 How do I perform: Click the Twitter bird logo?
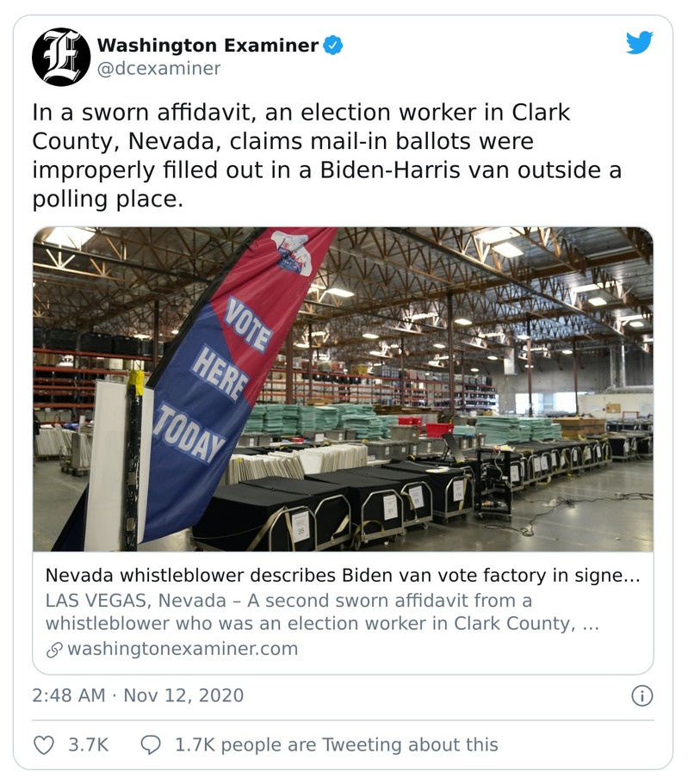click(x=639, y=43)
